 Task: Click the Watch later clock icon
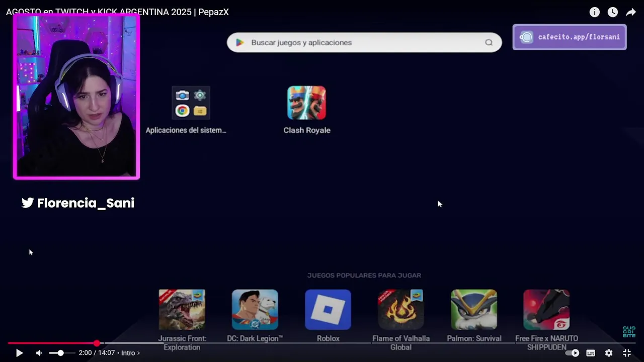612,12
